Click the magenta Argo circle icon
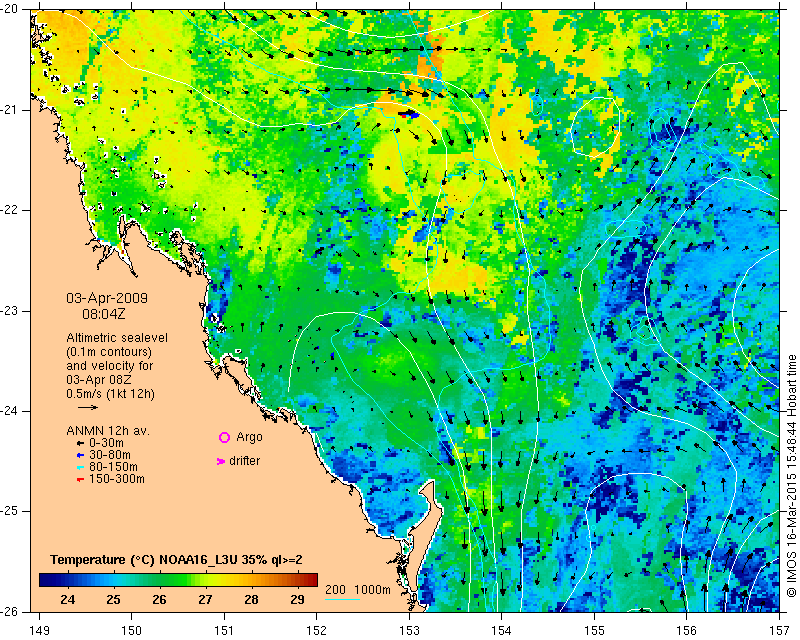800x640 pixels. [224, 437]
